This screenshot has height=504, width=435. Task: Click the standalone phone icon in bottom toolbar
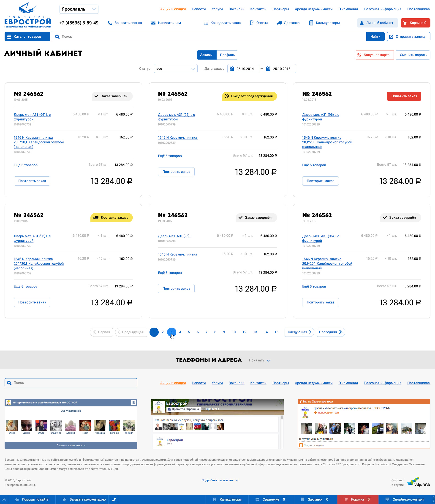[114, 499]
